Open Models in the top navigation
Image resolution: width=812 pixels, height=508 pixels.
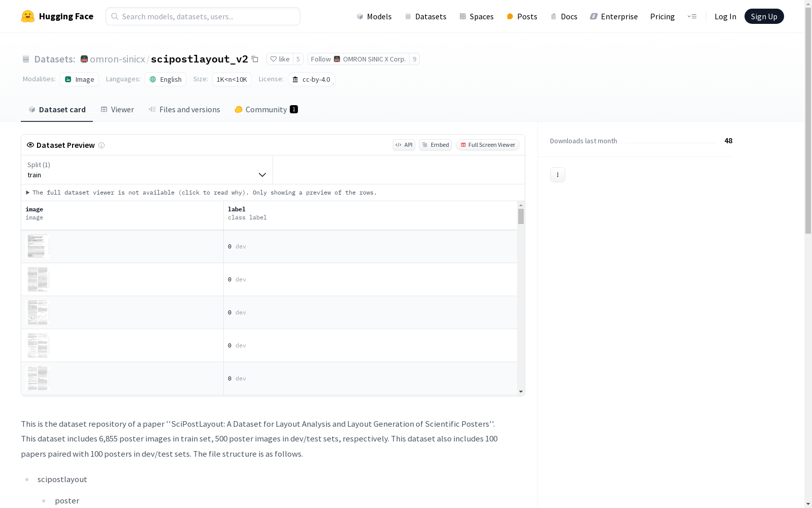click(x=374, y=16)
